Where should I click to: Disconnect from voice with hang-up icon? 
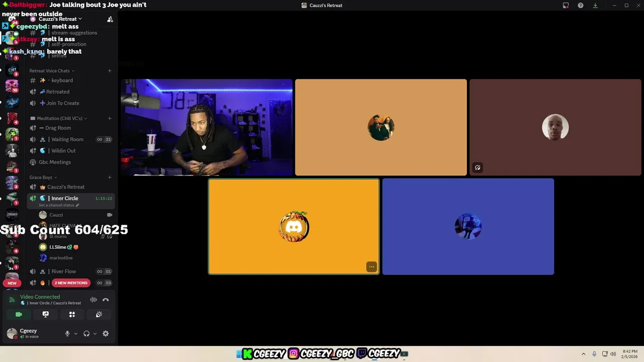(106, 300)
